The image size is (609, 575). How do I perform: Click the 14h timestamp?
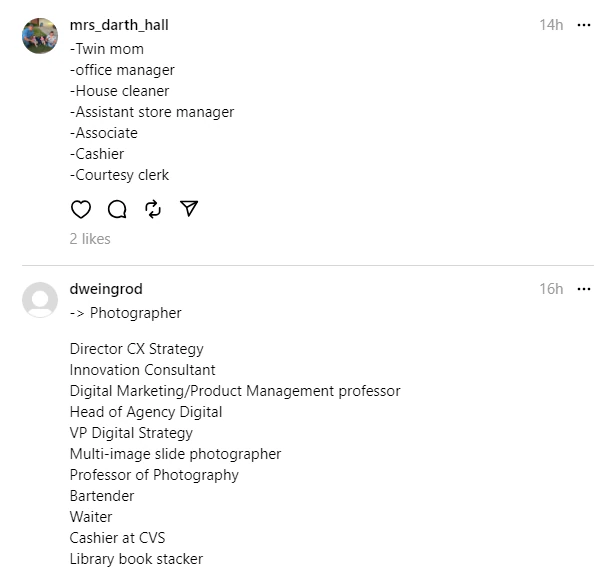tap(551, 25)
